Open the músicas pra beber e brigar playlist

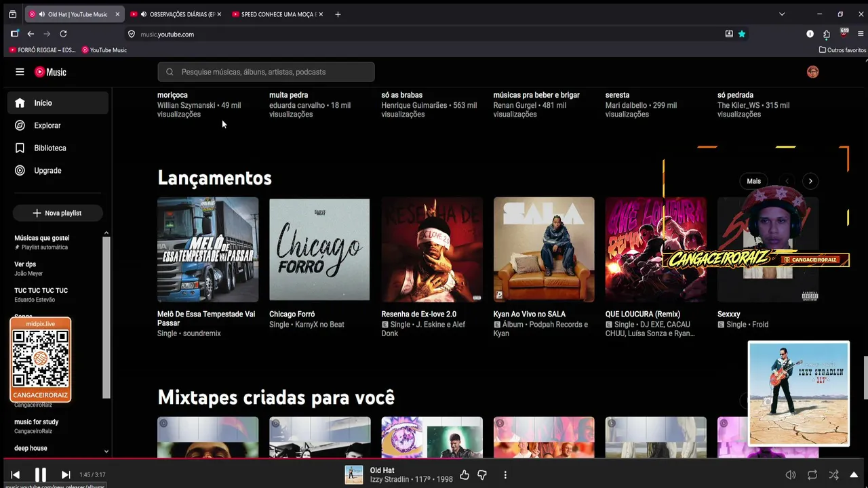pos(536,96)
